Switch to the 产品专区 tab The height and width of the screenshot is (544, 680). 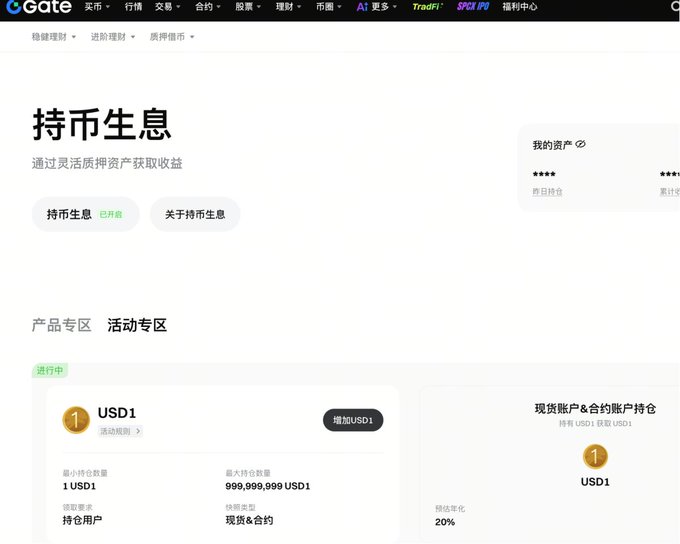pyautogui.click(x=62, y=325)
